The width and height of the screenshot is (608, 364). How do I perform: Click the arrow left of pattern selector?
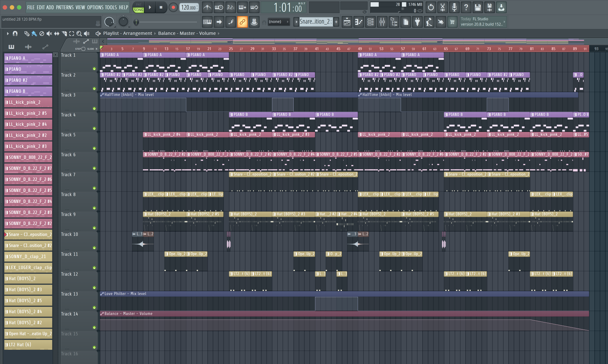296,22
